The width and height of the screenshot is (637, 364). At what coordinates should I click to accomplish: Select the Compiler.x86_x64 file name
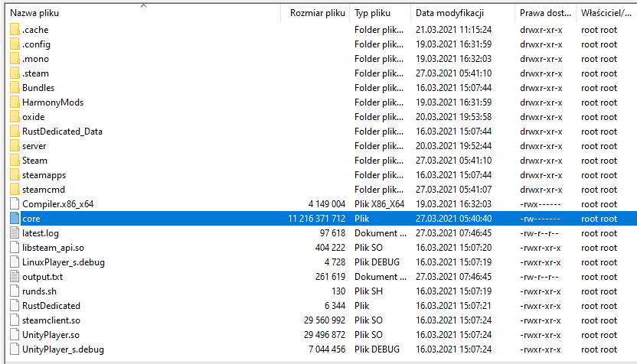(57, 204)
